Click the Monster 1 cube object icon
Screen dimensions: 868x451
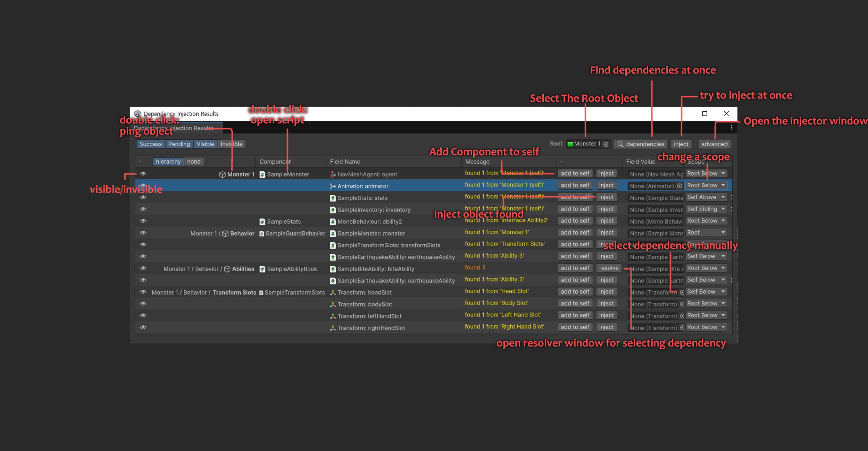tap(222, 175)
